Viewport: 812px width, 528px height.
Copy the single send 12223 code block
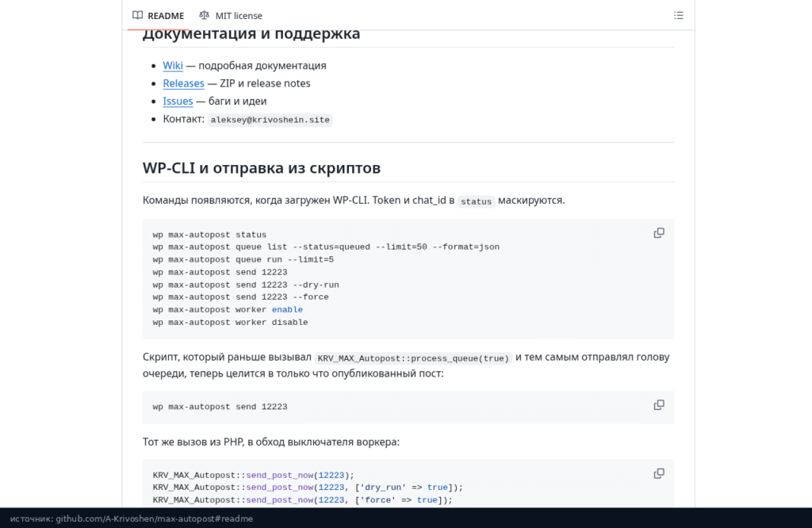coord(659,405)
